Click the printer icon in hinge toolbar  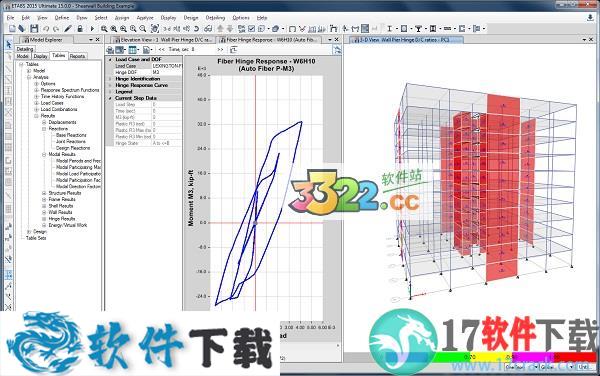tap(110, 50)
